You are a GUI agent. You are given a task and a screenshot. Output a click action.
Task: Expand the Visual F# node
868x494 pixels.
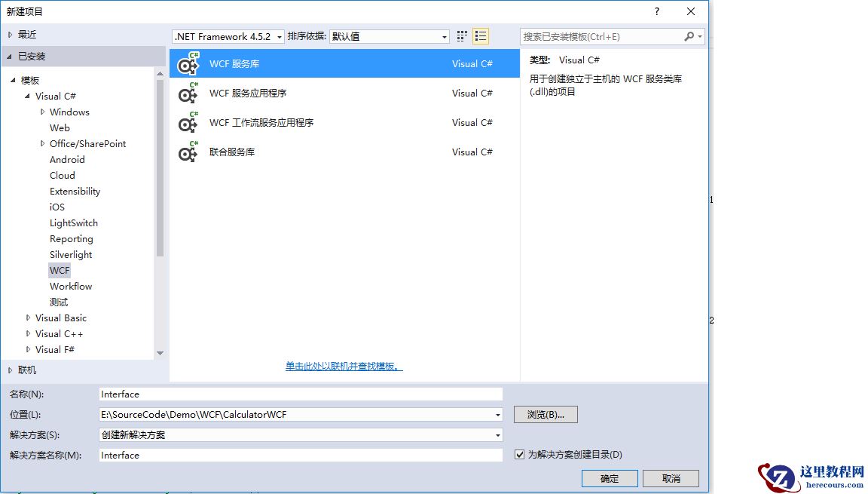[x=28, y=349]
